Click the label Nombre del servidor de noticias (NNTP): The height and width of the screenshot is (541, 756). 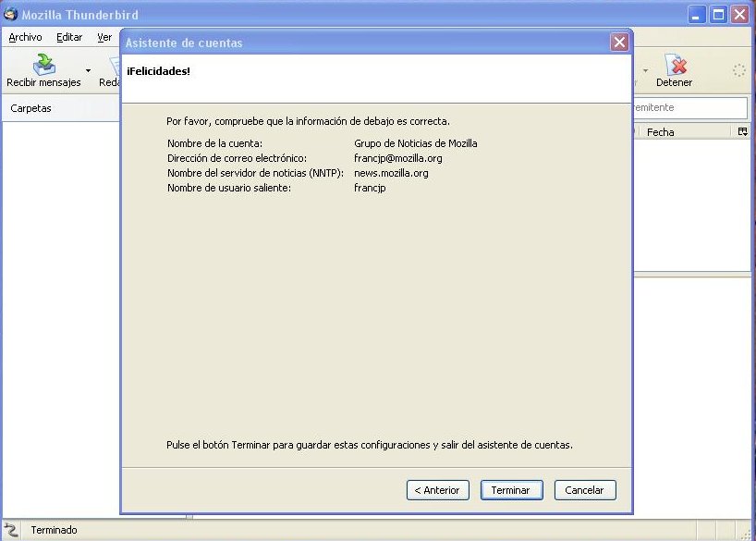coord(255,173)
